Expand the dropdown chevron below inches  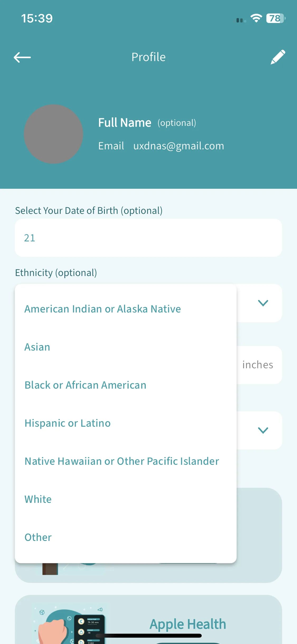click(263, 430)
